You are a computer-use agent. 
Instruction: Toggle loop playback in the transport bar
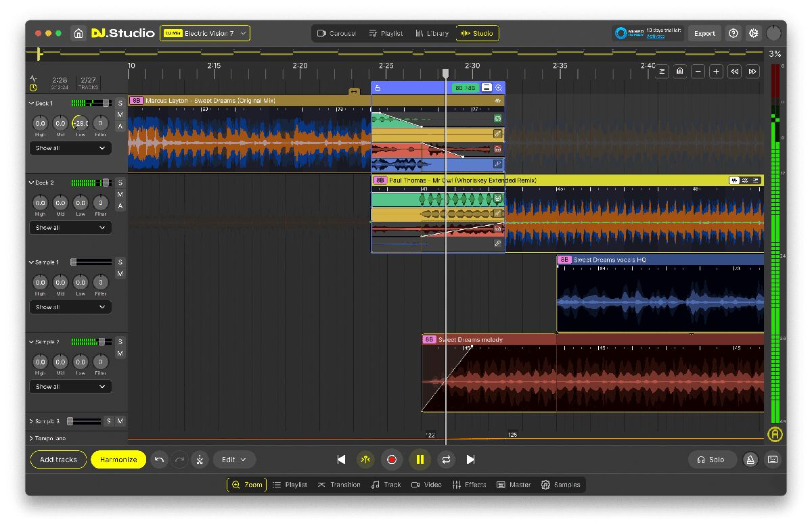point(446,460)
